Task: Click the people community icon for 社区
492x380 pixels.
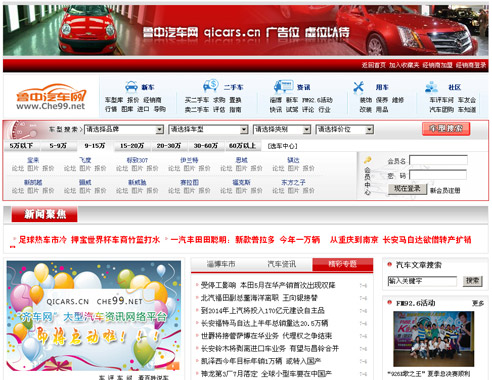Action: pyautogui.click(x=431, y=87)
